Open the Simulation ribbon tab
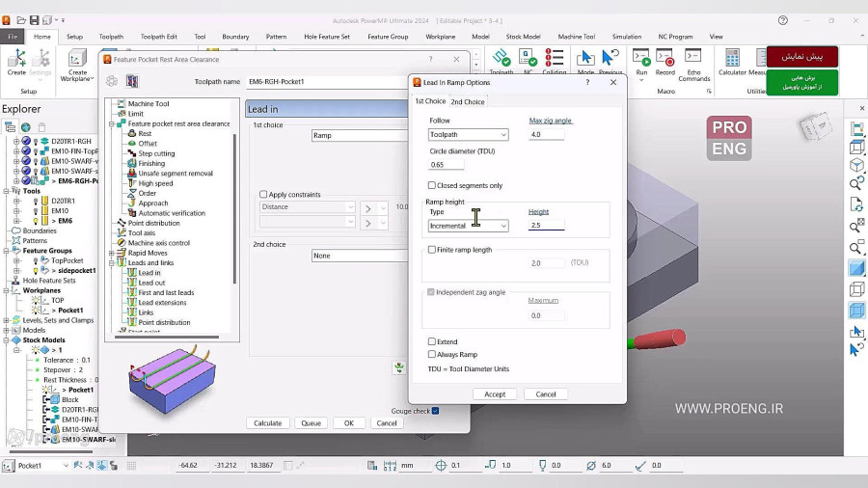 [627, 37]
